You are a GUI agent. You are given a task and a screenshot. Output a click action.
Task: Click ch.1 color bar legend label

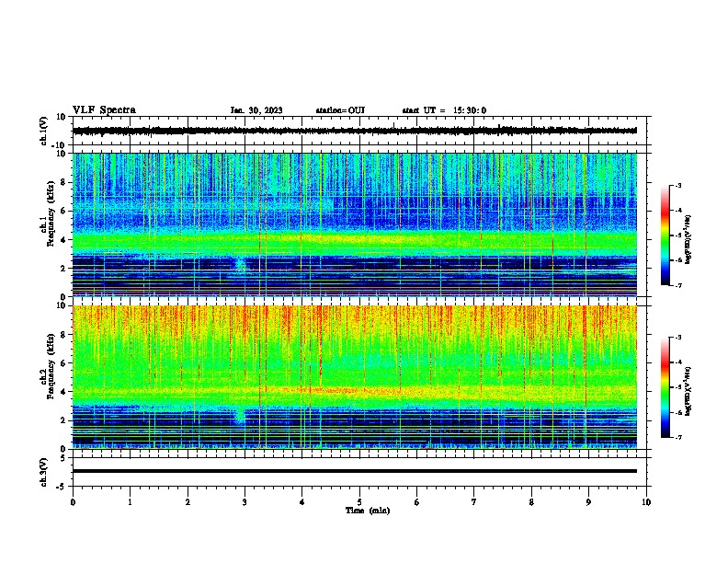pos(688,239)
